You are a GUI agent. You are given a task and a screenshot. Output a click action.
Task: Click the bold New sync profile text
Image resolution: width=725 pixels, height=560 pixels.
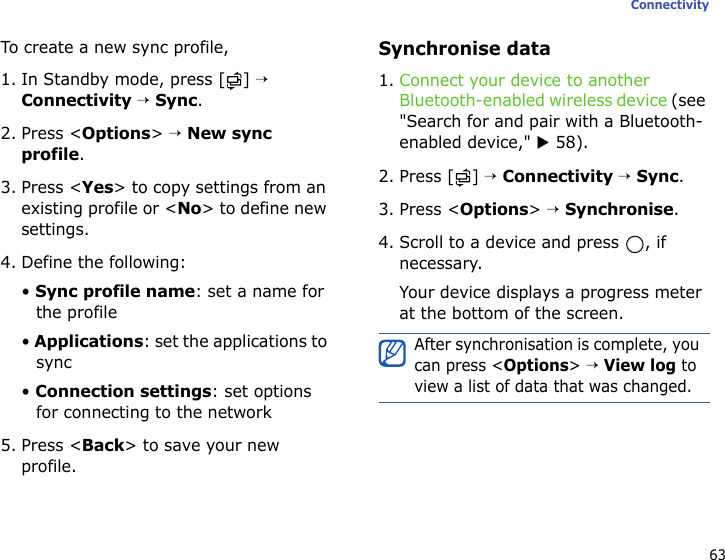(x=147, y=144)
